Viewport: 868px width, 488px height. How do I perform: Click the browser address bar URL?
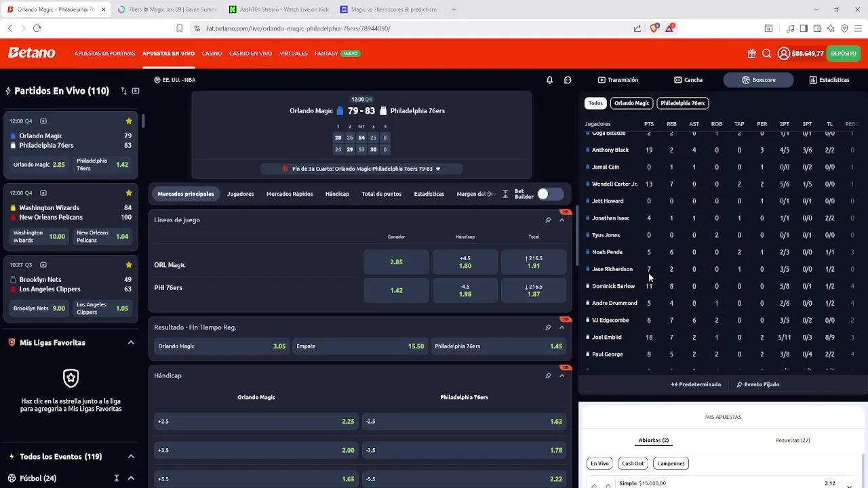click(x=298, y=28)
